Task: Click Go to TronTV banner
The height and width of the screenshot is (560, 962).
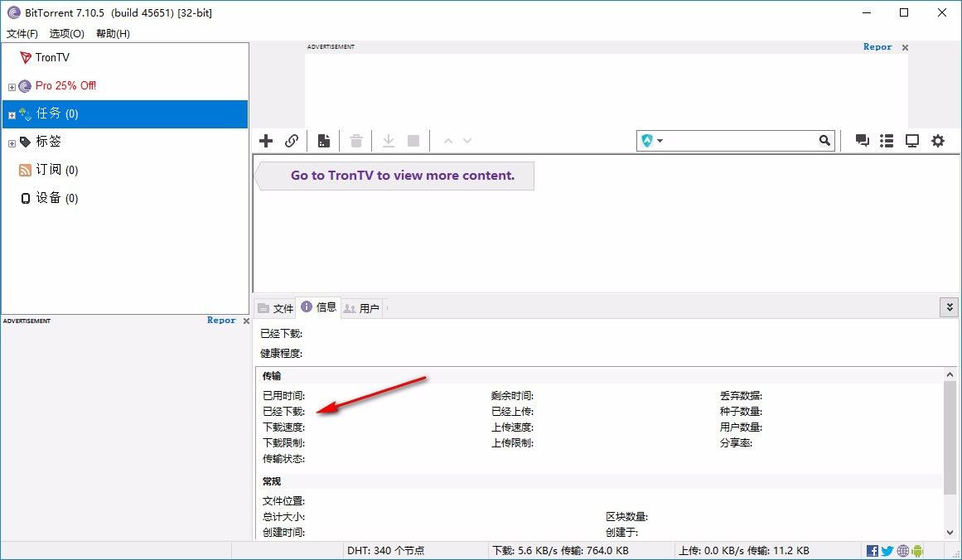Action: pos(394,176)
